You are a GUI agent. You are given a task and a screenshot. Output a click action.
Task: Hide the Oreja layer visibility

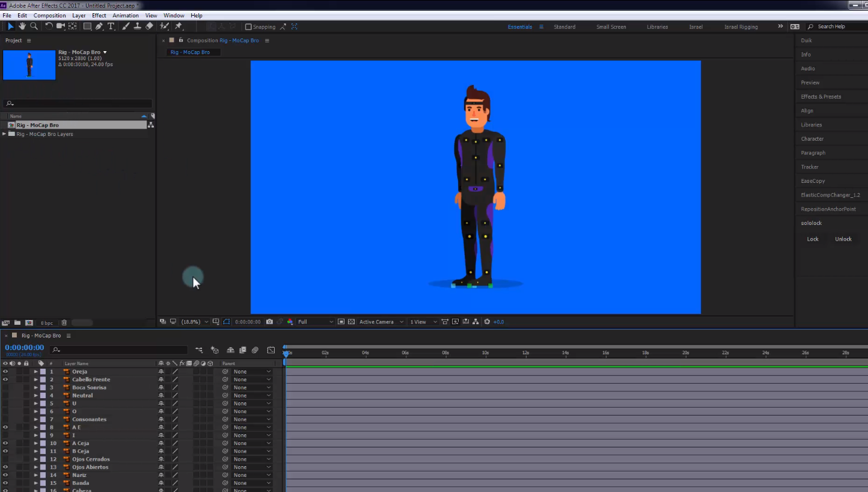pyautogui.click(x=5, y=371)
